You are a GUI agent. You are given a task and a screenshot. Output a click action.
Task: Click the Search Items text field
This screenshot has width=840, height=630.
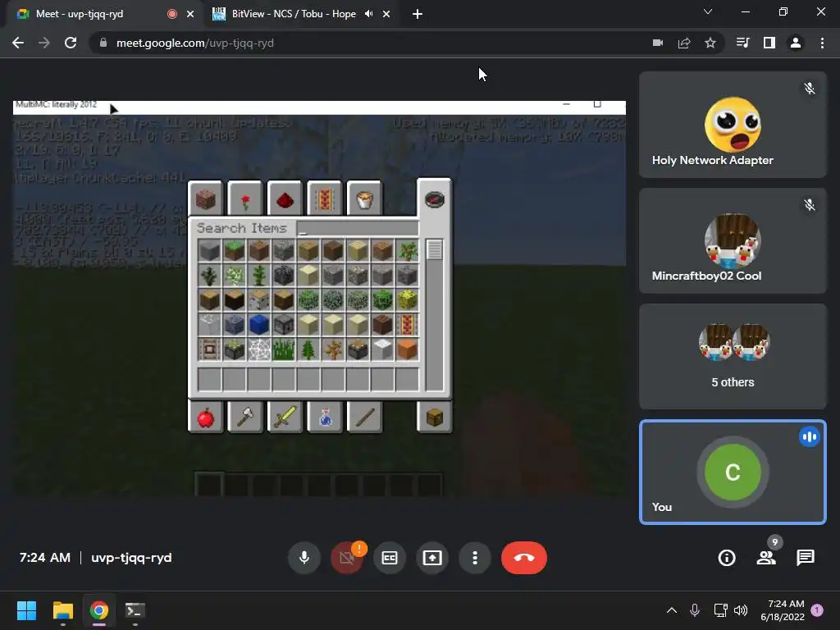point(358,228)
